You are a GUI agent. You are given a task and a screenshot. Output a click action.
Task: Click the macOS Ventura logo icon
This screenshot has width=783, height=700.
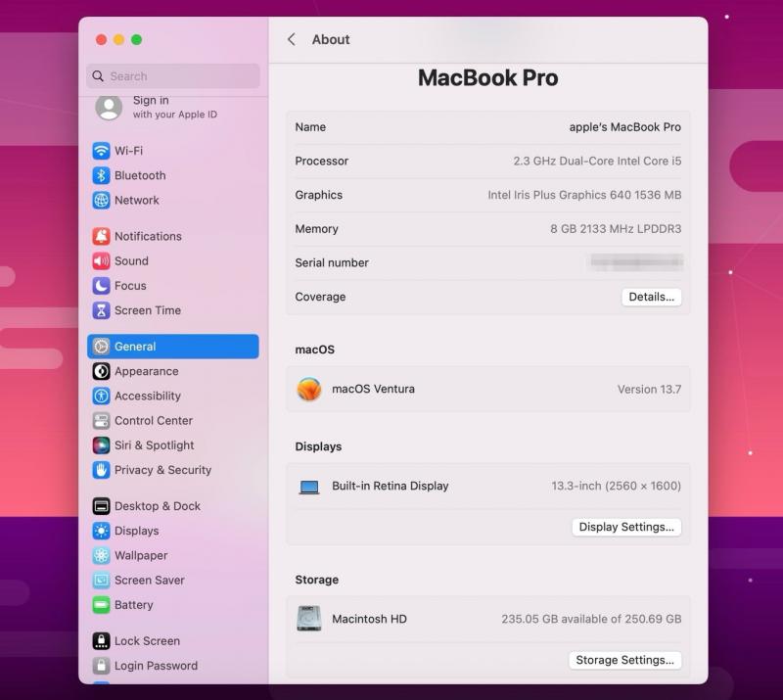tap(309, 390)
